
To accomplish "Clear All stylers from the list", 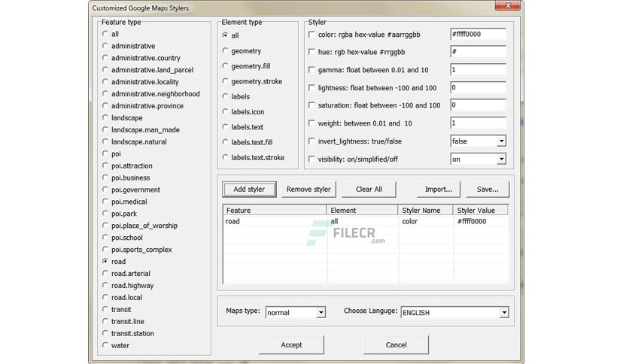I will [x=369, y=190].
